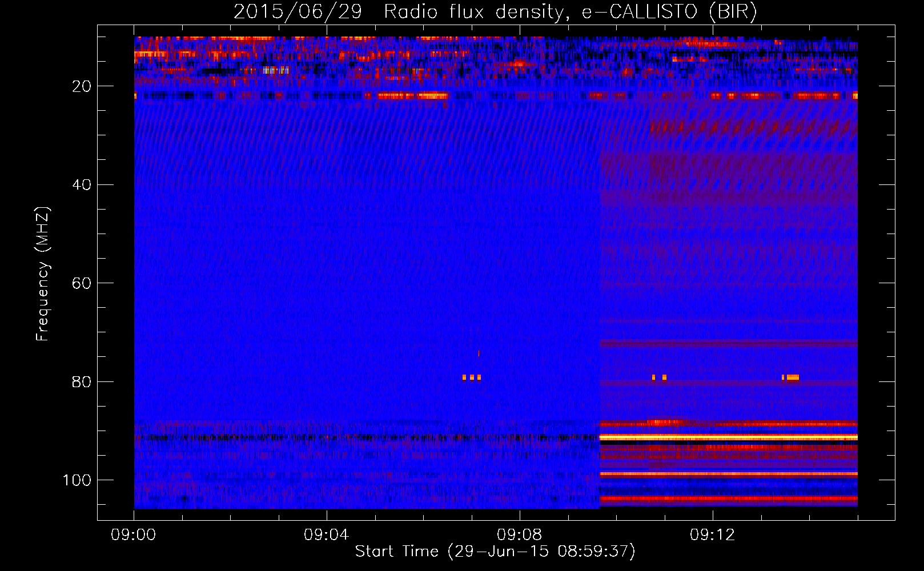Viewport: 924px width, 571px height.
Task: Click the 60 frequency axis label
Action: [82, 284]
